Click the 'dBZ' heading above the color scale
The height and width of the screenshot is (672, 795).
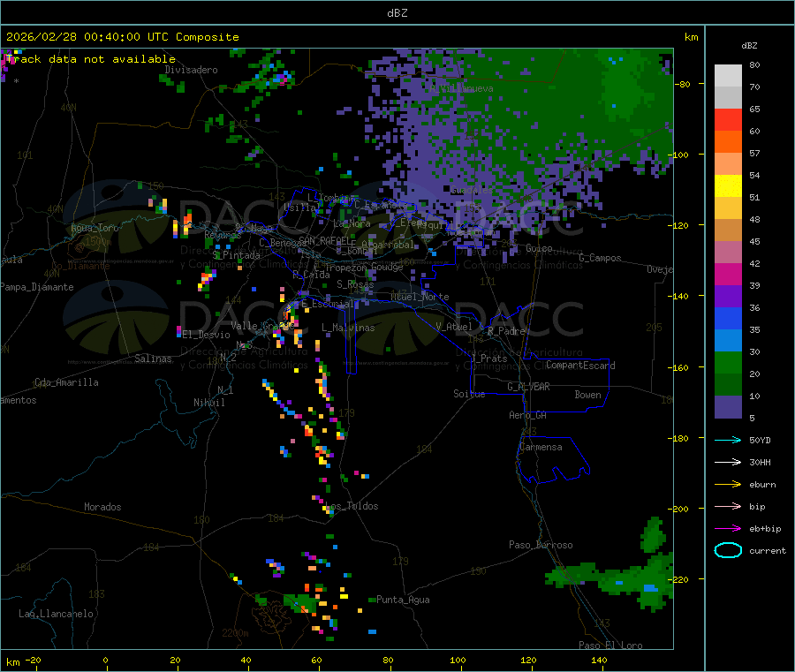point(749,46)
